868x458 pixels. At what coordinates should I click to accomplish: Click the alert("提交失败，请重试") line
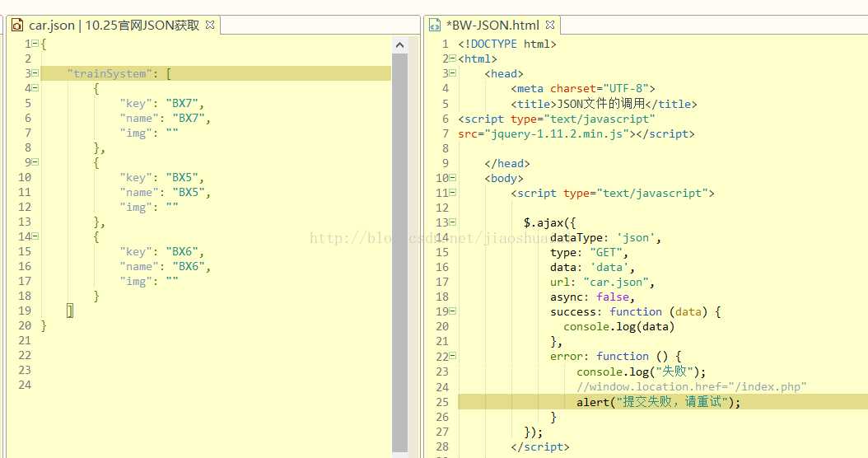pos(658,401)
